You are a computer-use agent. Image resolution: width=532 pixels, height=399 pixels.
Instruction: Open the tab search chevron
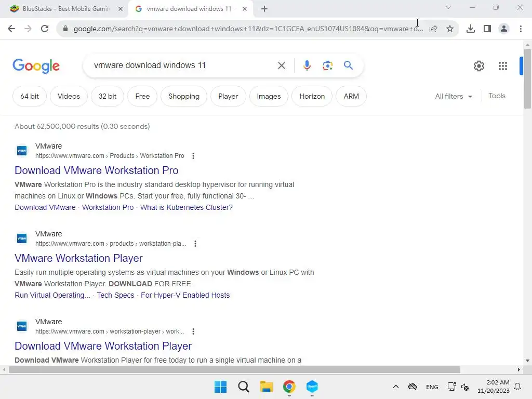click(448, 7)
